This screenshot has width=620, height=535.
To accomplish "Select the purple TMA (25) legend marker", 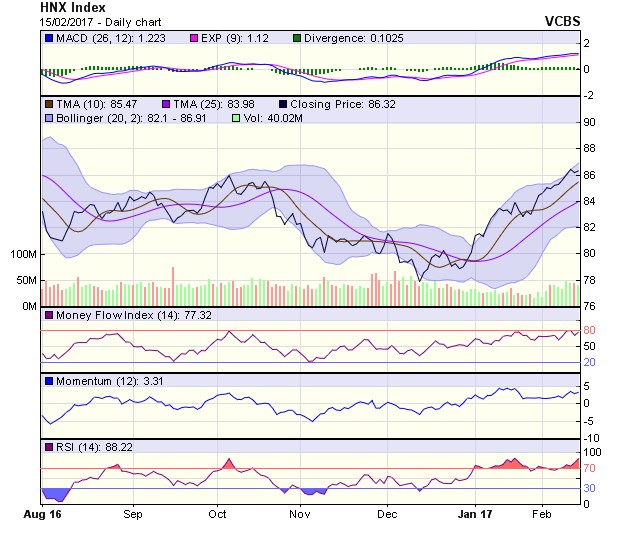I will click(166, 103).
